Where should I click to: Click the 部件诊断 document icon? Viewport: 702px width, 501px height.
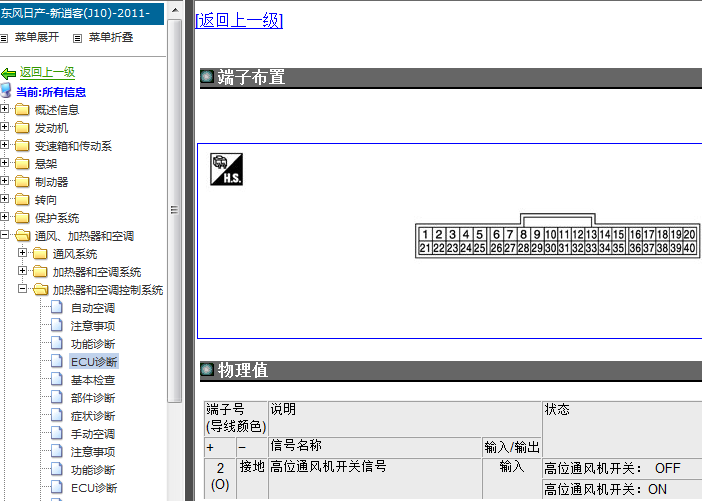point(56,397)
